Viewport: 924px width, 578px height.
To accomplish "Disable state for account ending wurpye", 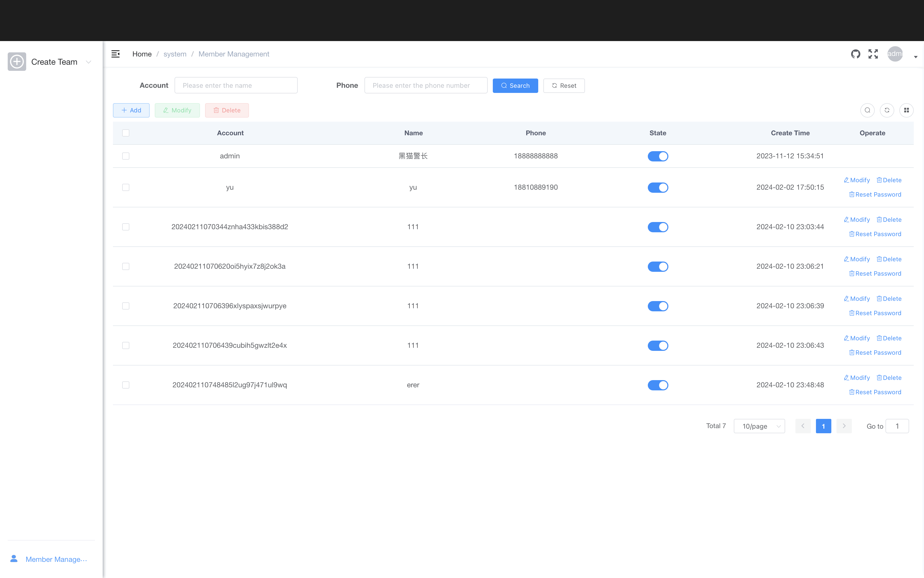I will (658, 306).
